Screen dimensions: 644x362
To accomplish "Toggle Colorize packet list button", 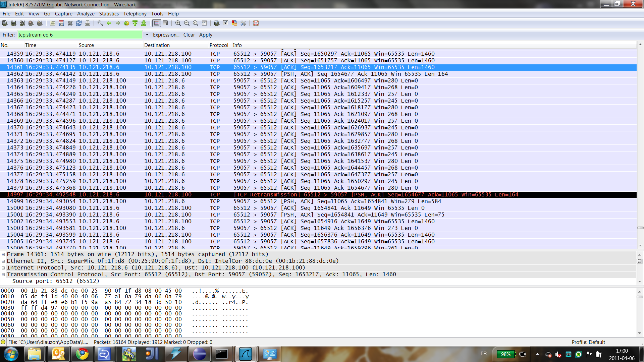I will point(156,23).
